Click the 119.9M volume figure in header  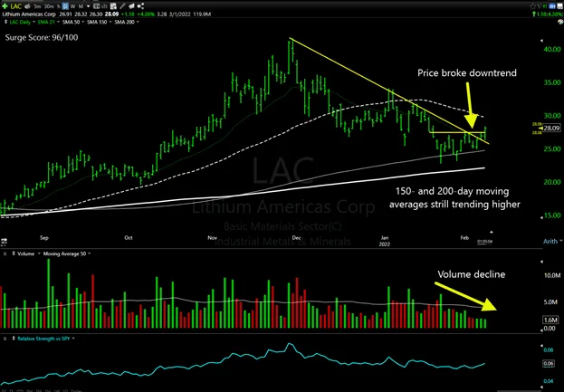coord(202,14)
